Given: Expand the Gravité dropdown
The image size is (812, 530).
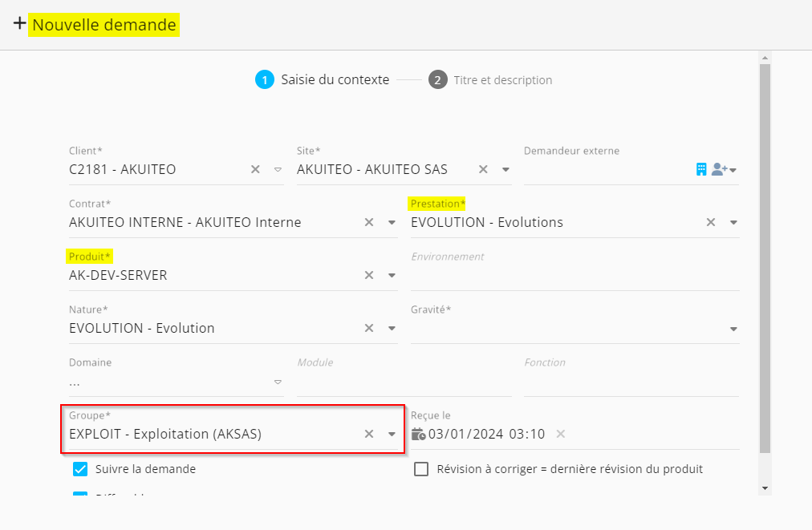Looking at the screenshot, I should click(733, 329).
